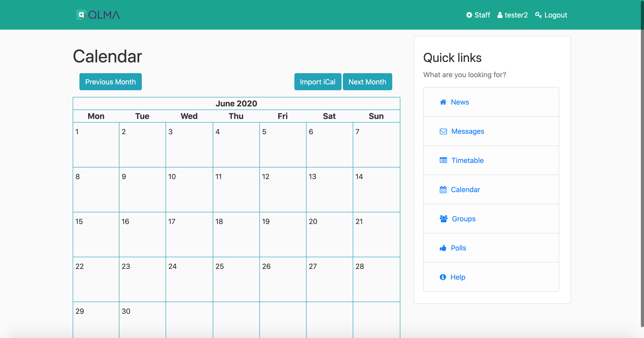Click the QLMA logo icon
Viewport: 644px width, 338px height.
tap(81, 15)
